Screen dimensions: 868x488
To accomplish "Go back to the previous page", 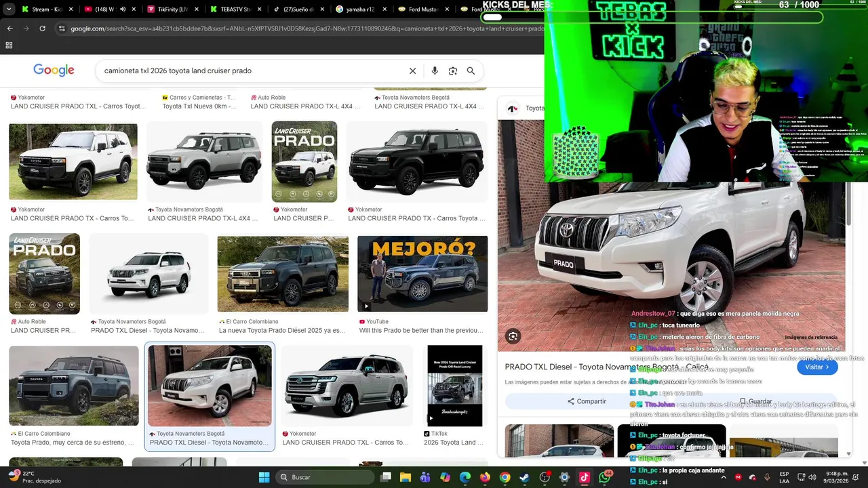I will [x=9, y=28].
